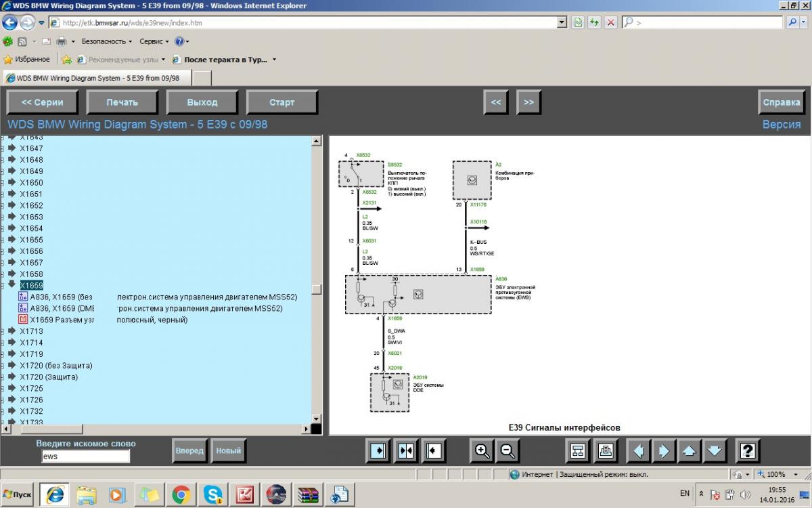Expand the X1658 tree node

(x=11, y=274)
